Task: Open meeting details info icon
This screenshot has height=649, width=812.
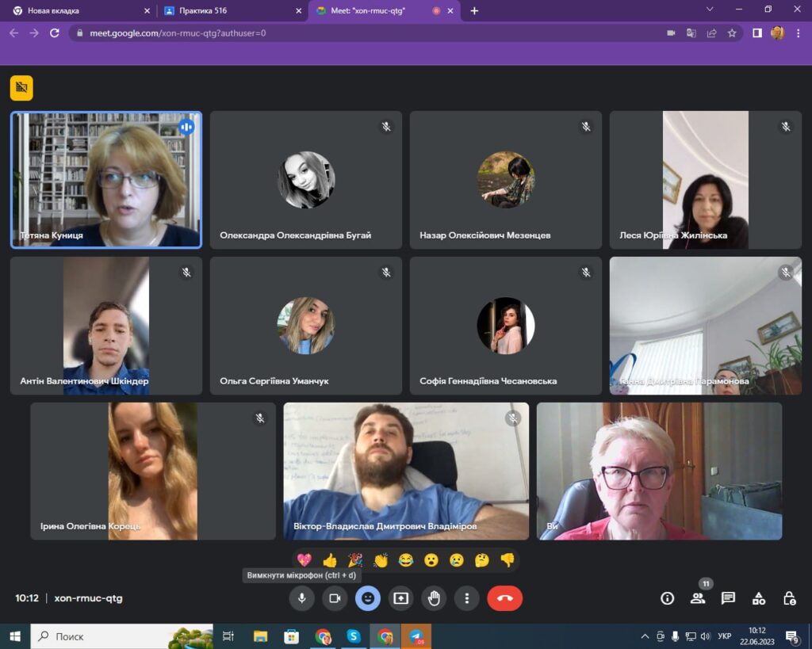Action: [x=667, y=598]
